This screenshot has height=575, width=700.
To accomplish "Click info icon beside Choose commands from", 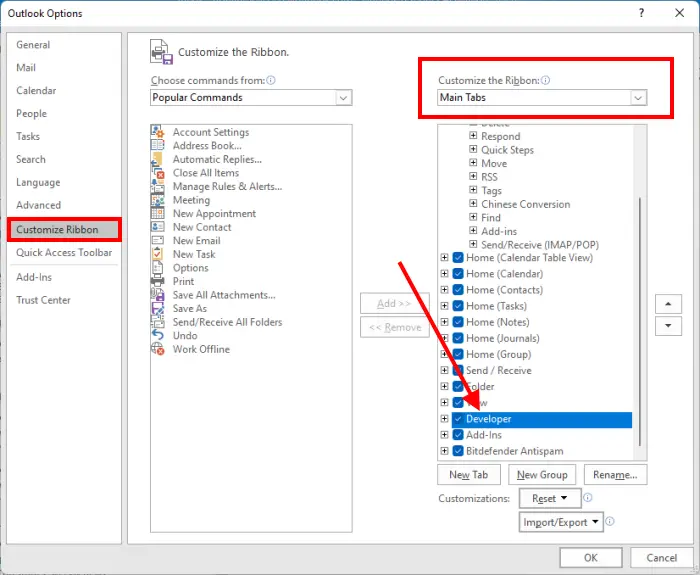I will (271, 80).
